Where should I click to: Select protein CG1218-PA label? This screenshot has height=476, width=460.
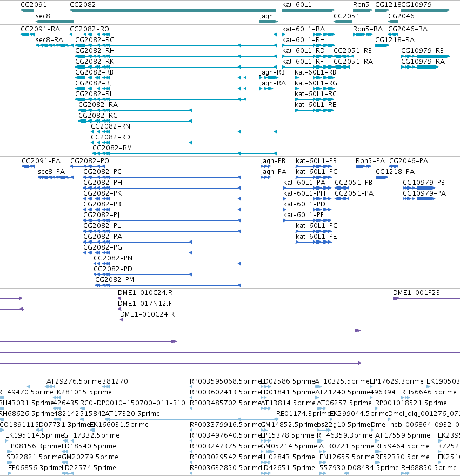click(x=395, y=172)
